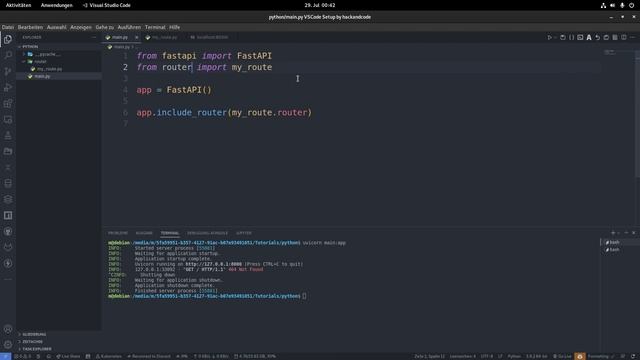
Task: Click the remote window indicator in status bar
Action: pos(5,356)
